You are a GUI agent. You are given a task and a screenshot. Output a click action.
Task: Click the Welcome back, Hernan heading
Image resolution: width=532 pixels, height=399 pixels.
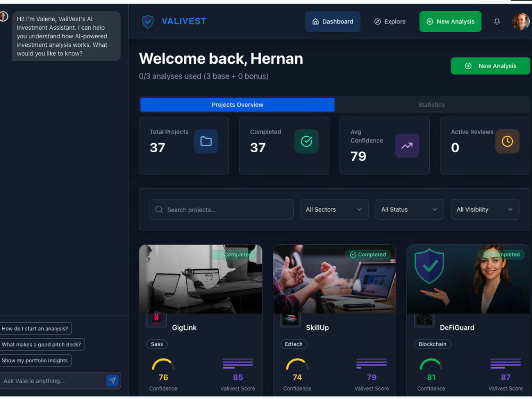coord(221,59)
